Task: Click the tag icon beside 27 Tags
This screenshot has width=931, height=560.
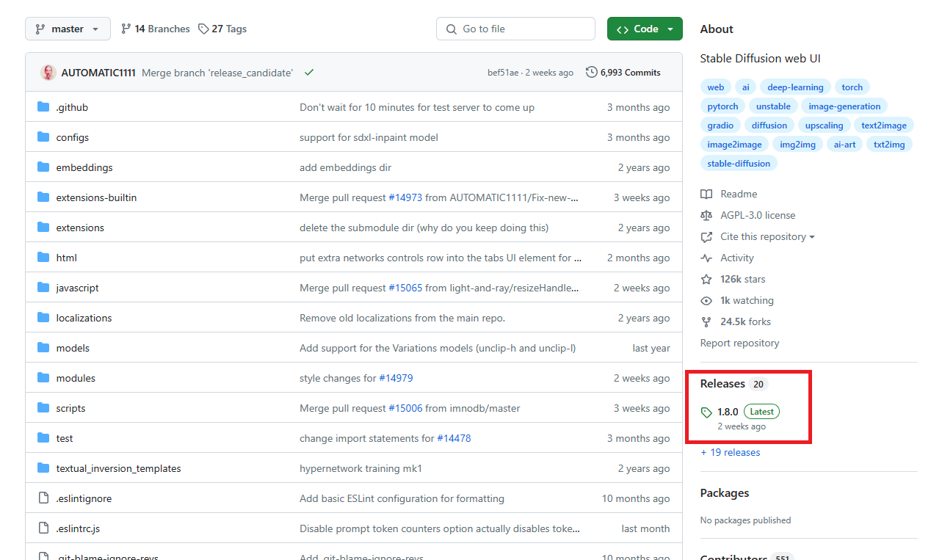Action: pyautogui.click(x=204, y=29)
